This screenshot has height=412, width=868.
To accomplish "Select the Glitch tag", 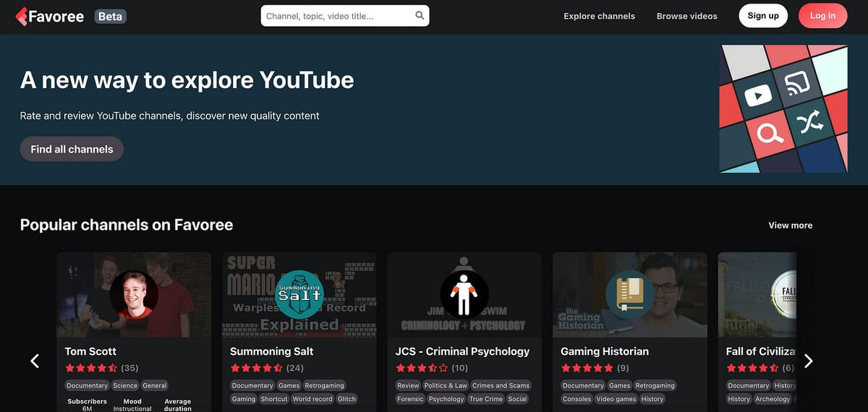I will (347, 399).
